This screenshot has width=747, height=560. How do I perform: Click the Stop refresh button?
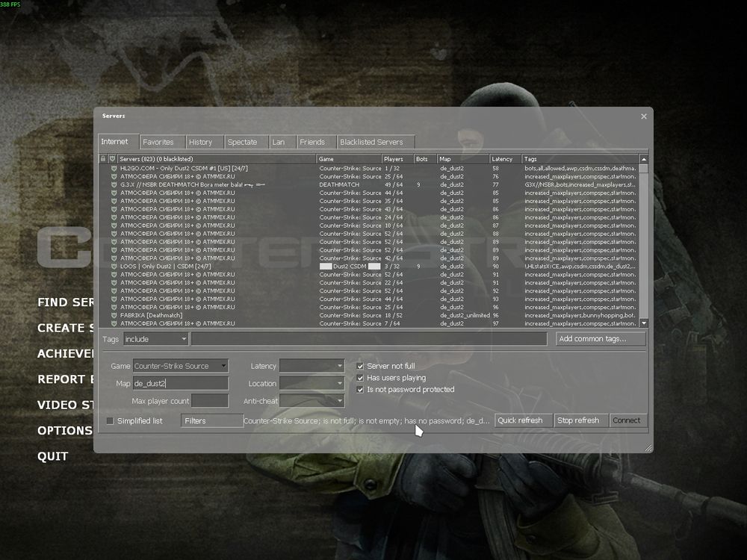(x=581, y=420)
